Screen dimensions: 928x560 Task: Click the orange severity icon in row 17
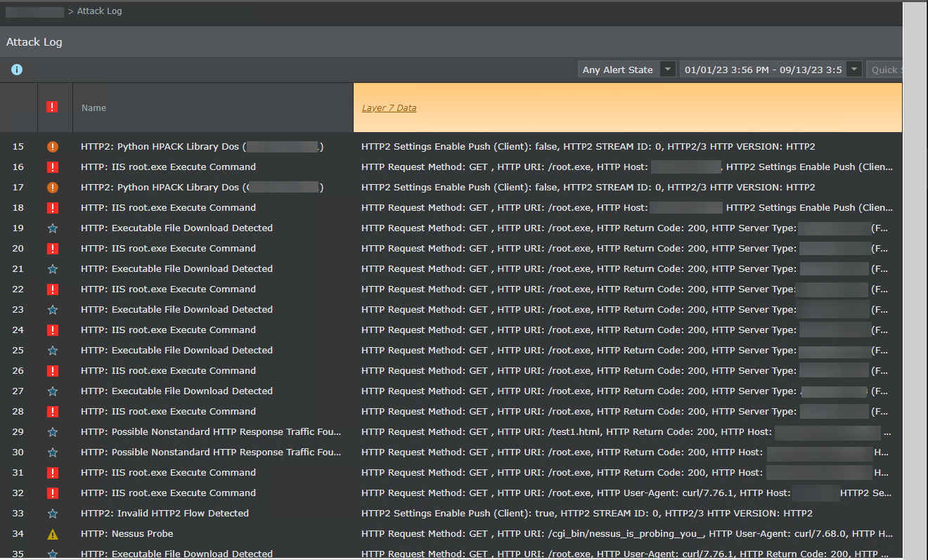[x=52, y=188]
